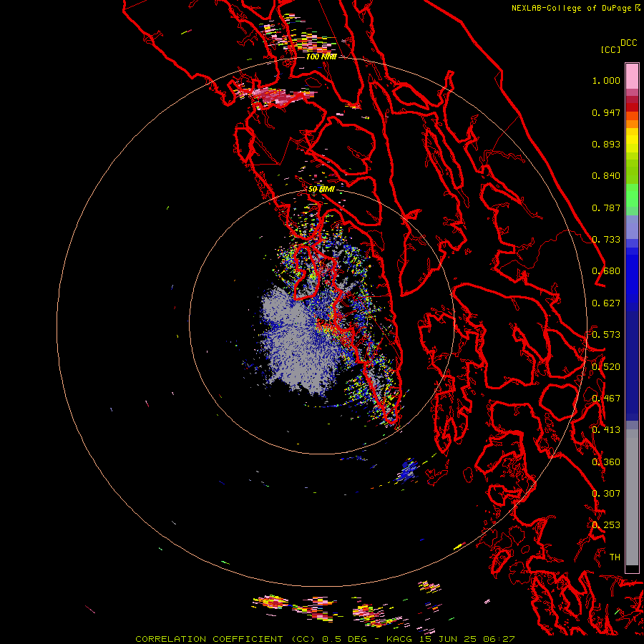Click the 0.680 color scale value
The width and height of the screenshot is (644, 644).
click(x=606, y=271)
